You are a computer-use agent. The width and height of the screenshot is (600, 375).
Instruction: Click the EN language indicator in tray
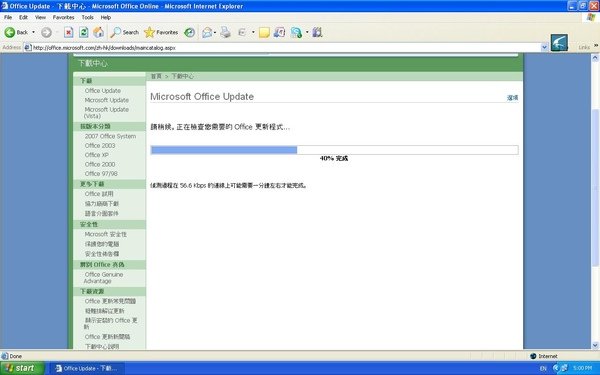click(543, 368)
